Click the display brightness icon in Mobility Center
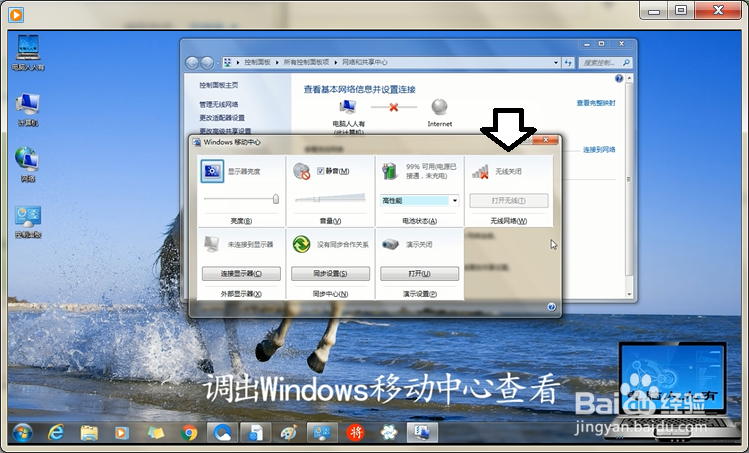Image resolution: width=749 pixels, height=453 pixels. tap(212, 171)
